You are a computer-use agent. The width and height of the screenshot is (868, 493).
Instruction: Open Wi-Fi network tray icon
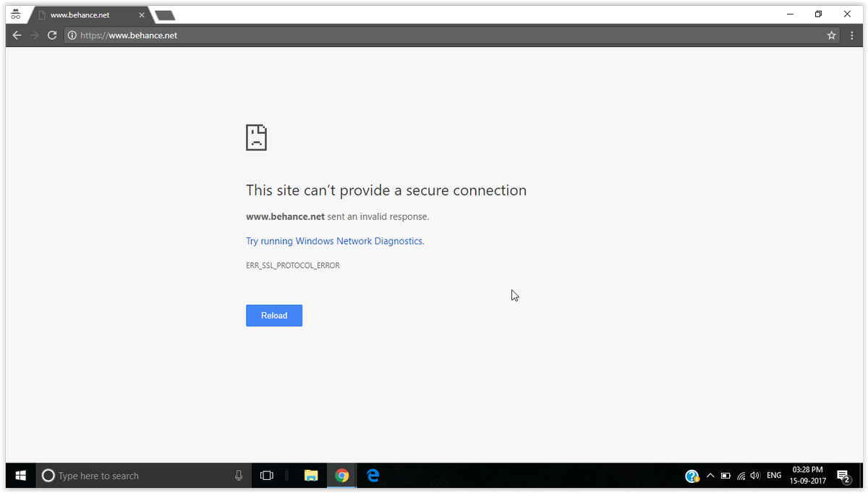click(x=741, y=476)
